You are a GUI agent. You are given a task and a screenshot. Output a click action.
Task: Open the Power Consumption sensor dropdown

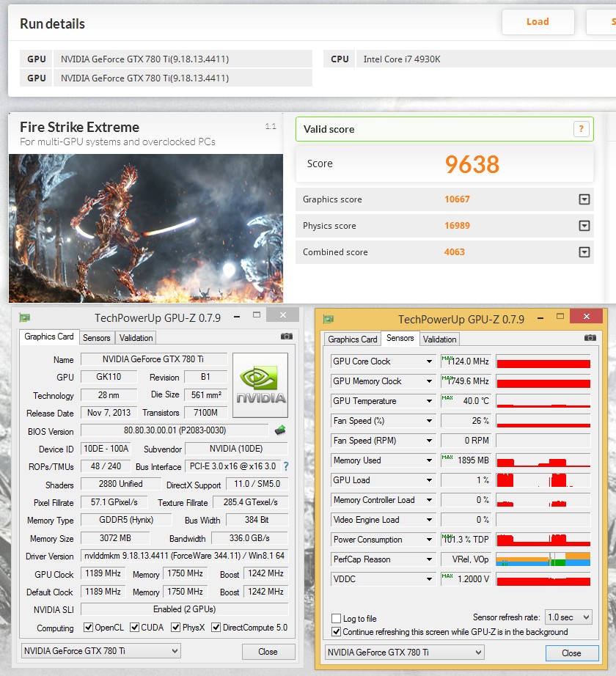point(429,540)
